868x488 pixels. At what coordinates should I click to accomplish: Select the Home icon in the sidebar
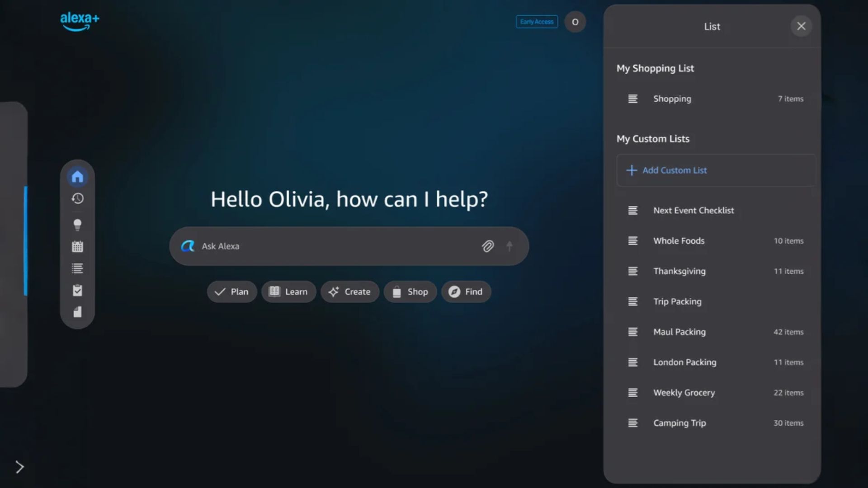[x=77, y=177]
